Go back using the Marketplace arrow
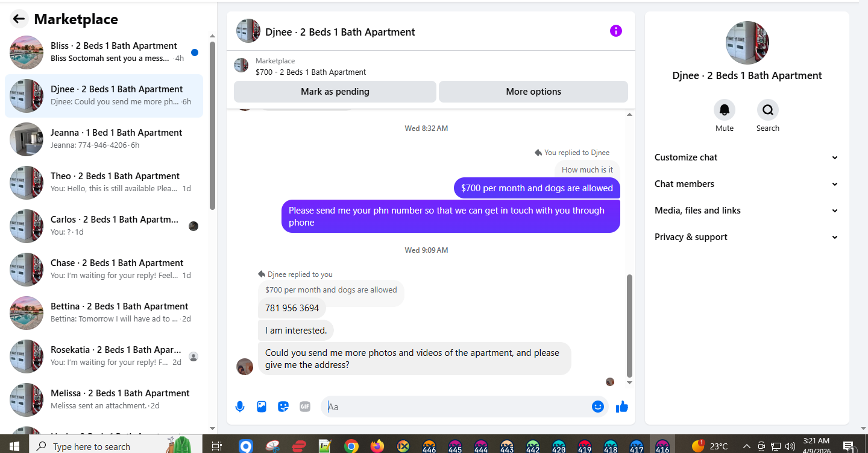Image resolution: width=868 pixels, height=453 pixels. point(19,19)
